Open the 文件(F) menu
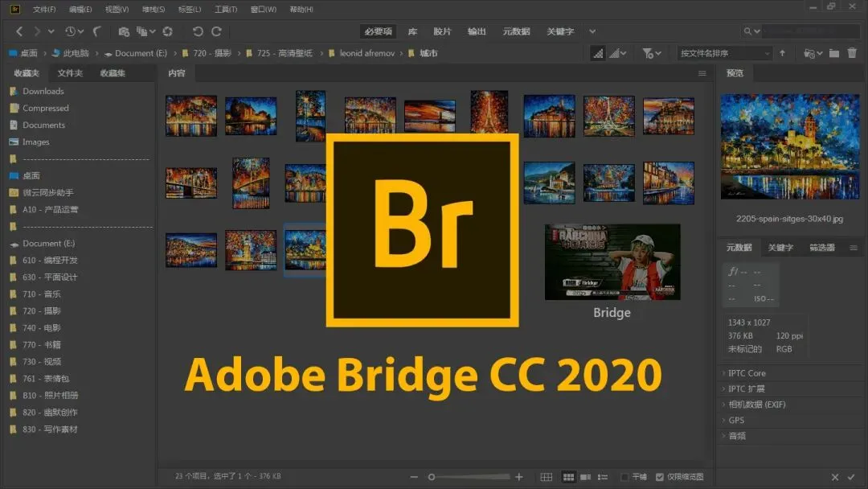 [x=44, y=10]
